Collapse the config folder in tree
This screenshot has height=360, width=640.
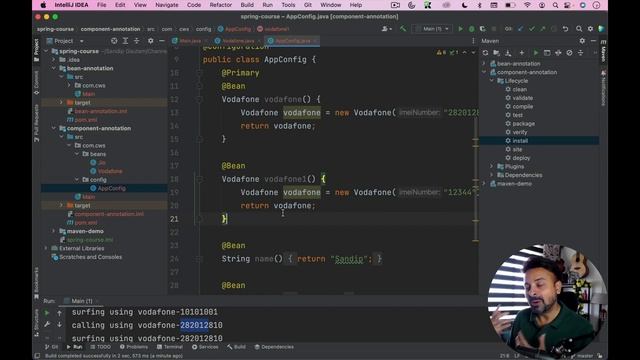77,180
